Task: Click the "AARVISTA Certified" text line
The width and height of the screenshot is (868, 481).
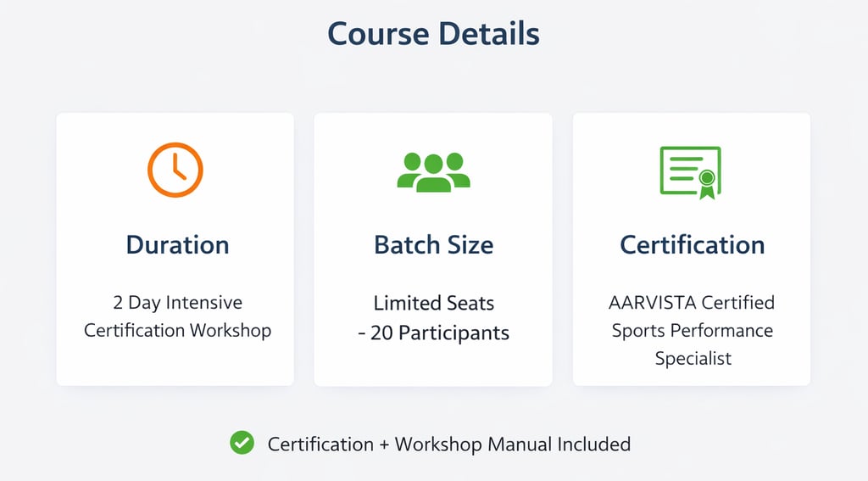Action: pos(692,303)
